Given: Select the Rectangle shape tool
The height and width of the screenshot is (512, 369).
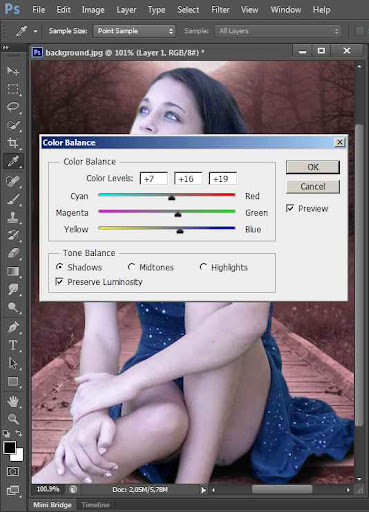Looking at the screenshot, I should [x=13, y=381].
